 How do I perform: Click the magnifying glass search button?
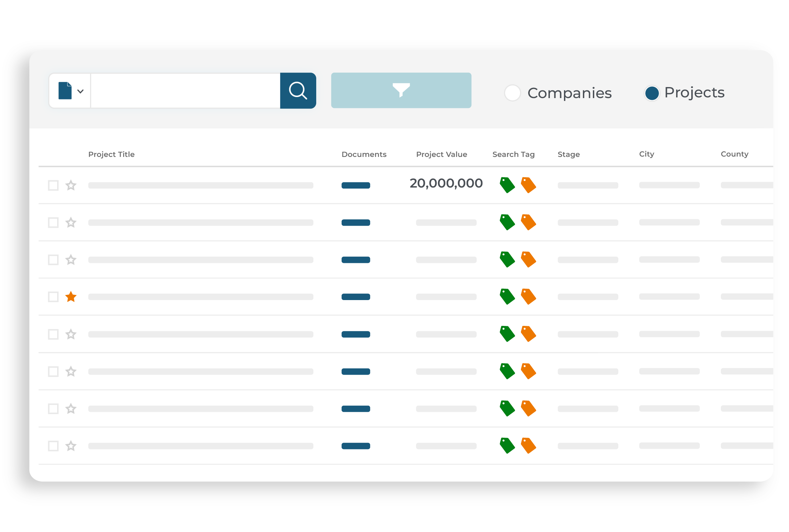point(298,91)
